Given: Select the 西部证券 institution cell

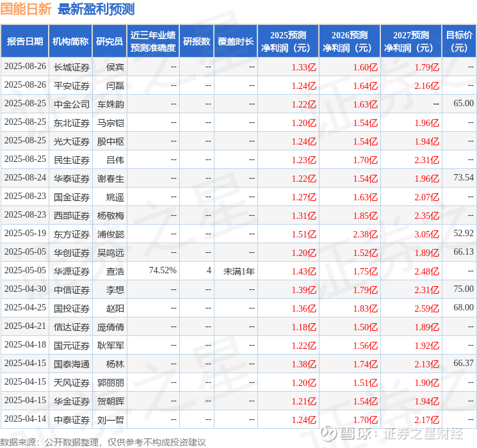Looking at the screenshot, I should [72, 216].
